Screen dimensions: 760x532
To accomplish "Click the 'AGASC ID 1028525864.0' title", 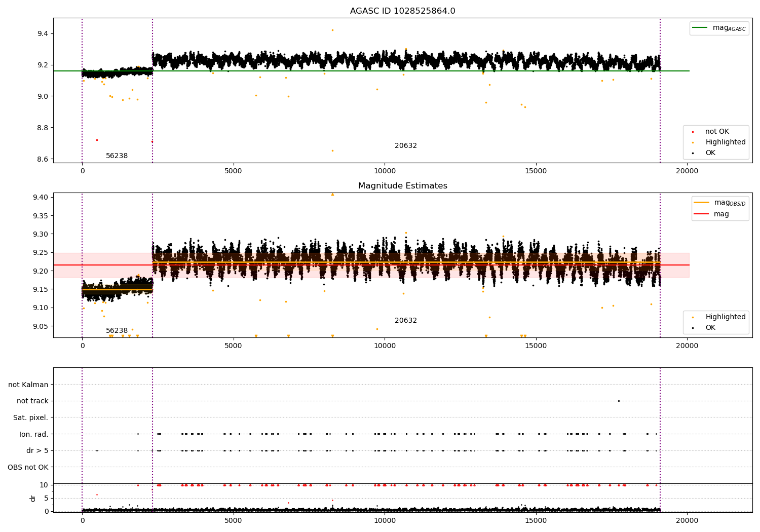I will point(403,11).
